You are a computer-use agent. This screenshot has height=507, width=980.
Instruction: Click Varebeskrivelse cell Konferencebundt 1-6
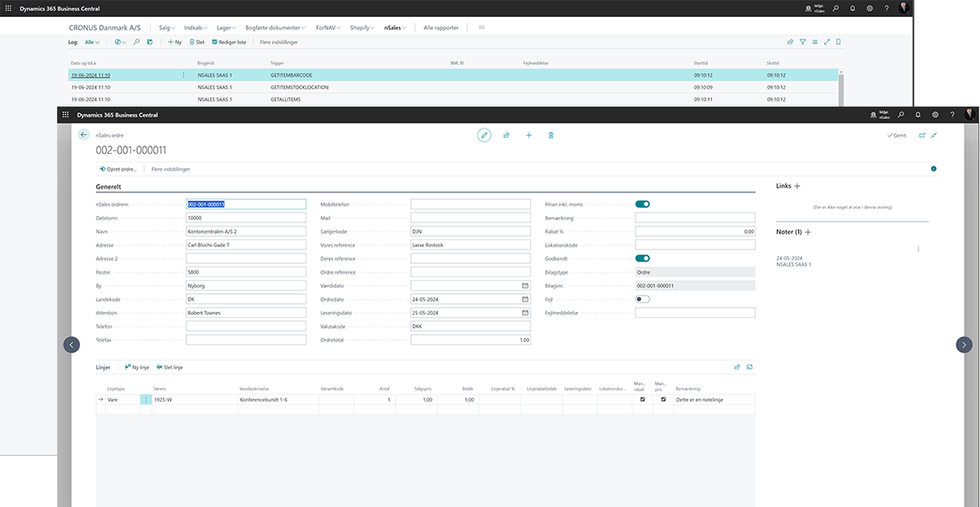[278, 400]
